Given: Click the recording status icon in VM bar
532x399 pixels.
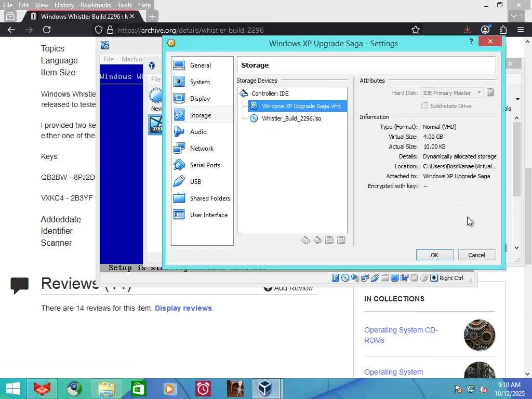Looking at the screenshot, I should (404, 278).
